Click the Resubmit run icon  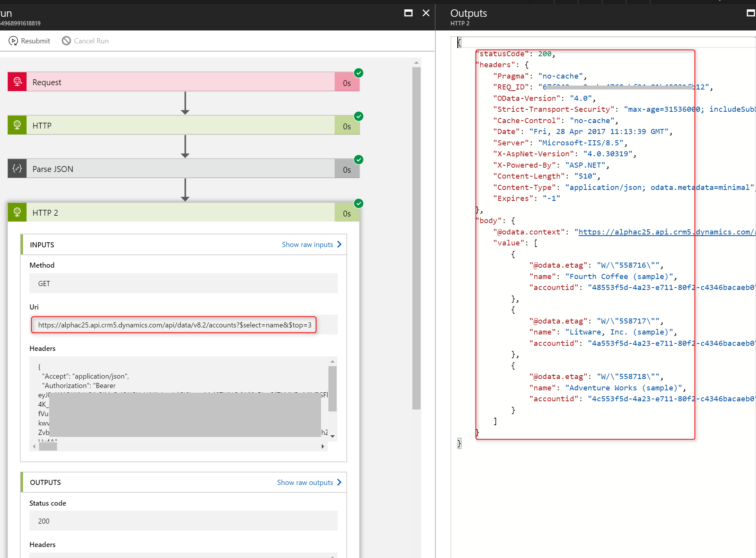tap(13, 41)
